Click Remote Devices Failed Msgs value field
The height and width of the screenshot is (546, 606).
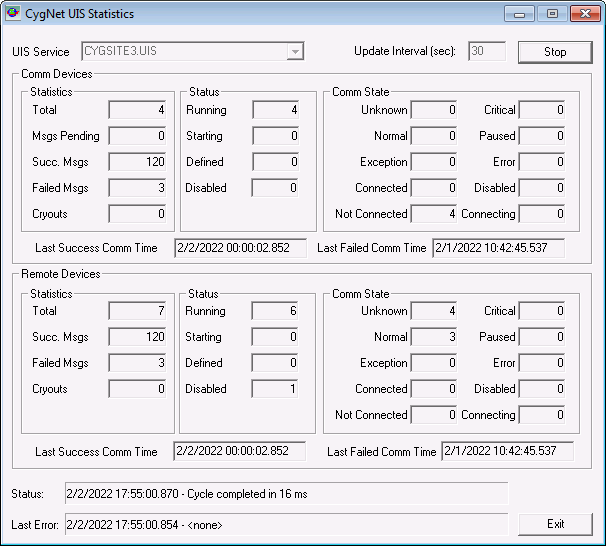[x=137, y=363]
